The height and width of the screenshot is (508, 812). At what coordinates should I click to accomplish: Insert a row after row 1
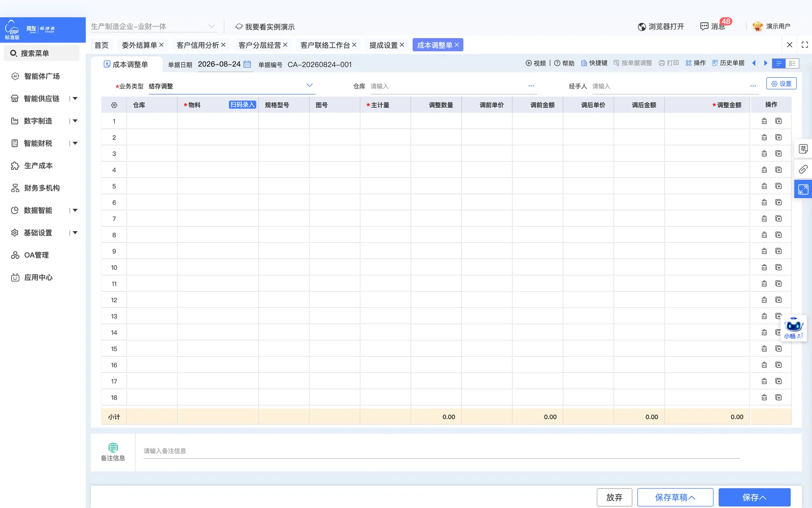779,121
